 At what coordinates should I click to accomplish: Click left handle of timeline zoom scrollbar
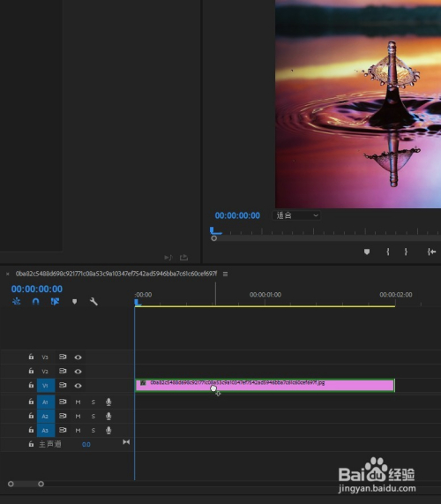point(11,484)
